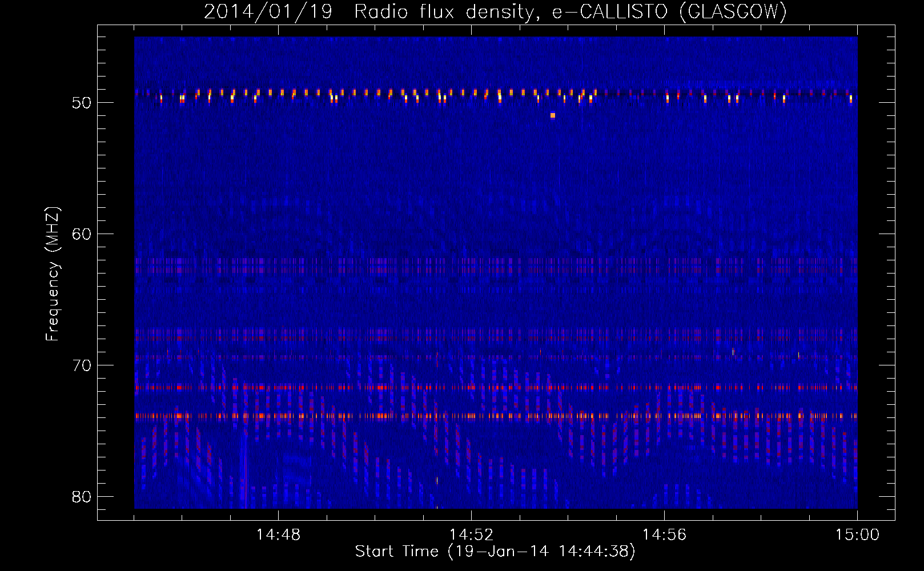Click the 14:52 time tick label
924x571 pixels.
tap(471, 535)
